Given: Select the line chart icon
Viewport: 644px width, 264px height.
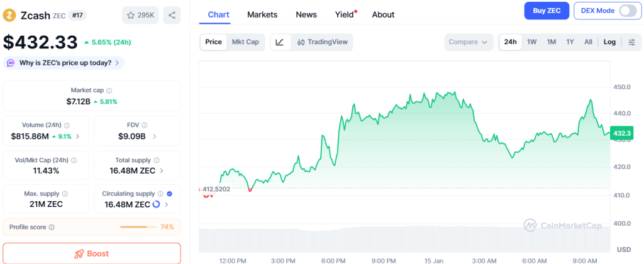Looking at the screenshot, I should click(x=280, y=42).
